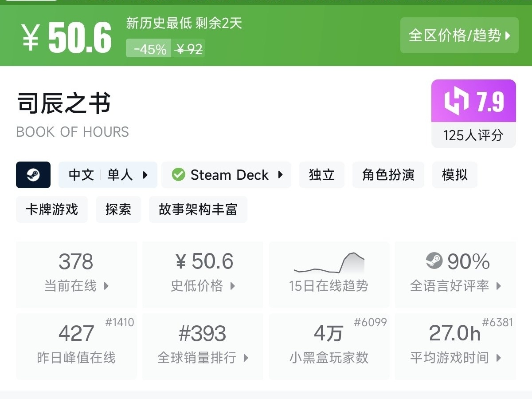Image resolution: width=532 pixels, height=399 pixels.
Task: Tap the 故事架构丰富 tag
Action: point(198,209)
